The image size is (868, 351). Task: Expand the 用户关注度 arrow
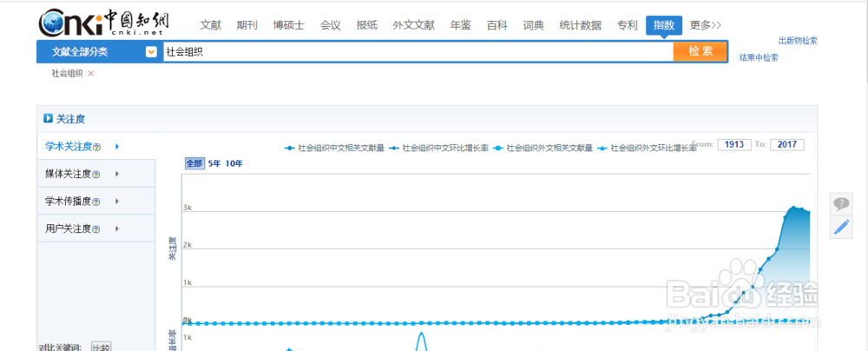[117, 229]
